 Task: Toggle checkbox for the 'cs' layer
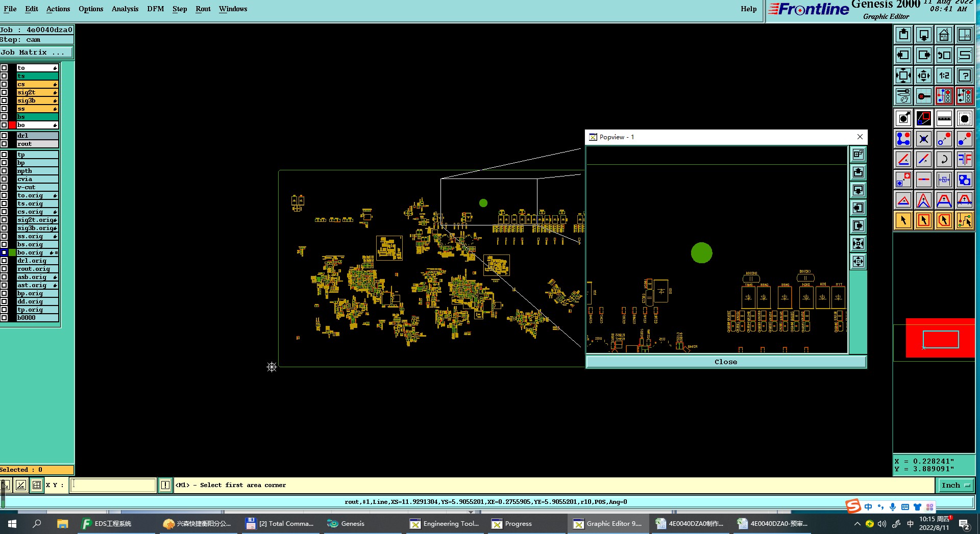tap(4, 84)
